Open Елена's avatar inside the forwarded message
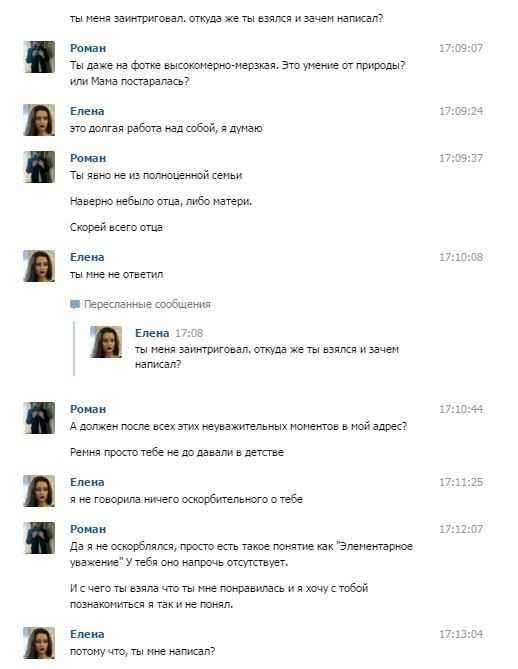518x669 pixels. tap(106, 342)
